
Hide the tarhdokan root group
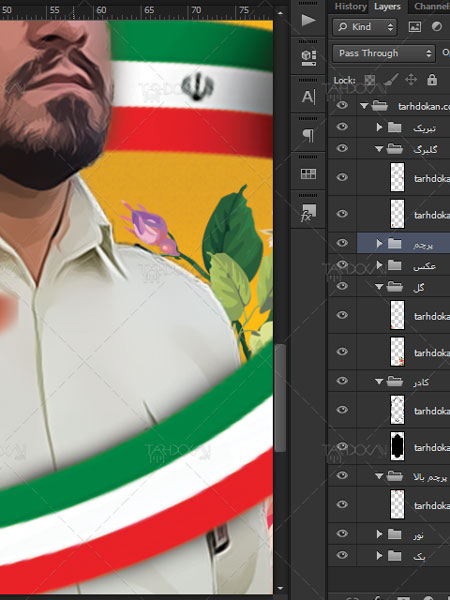[342, 105]
